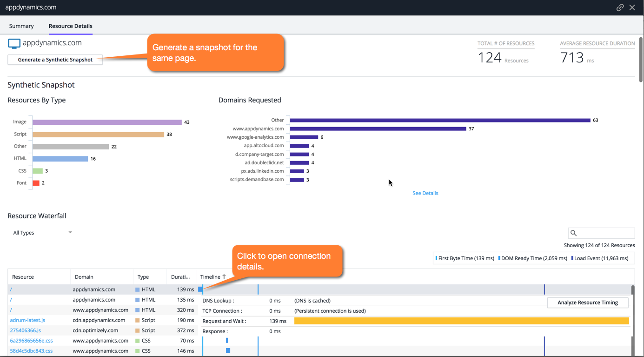The image size is (644, 357).
Task: Click the DOM Ready Time legend entry
Action: coord(533,258)
